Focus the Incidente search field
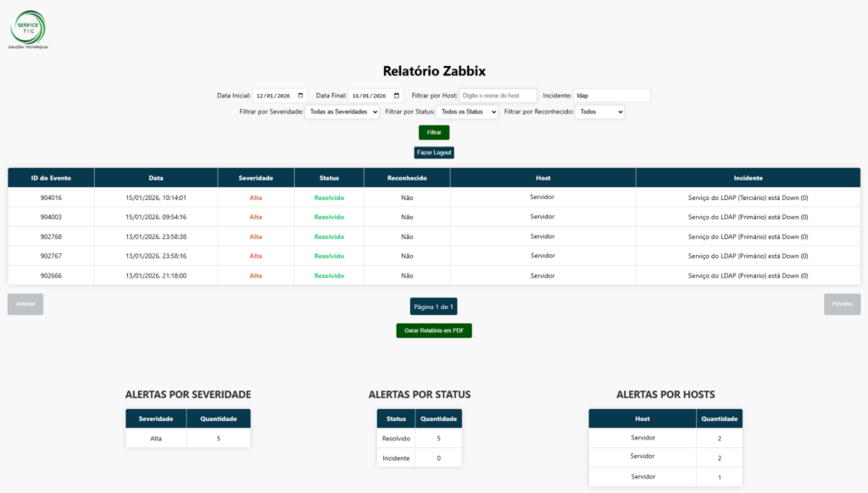This screenshot has width=868, height=493. coord(612,96)
